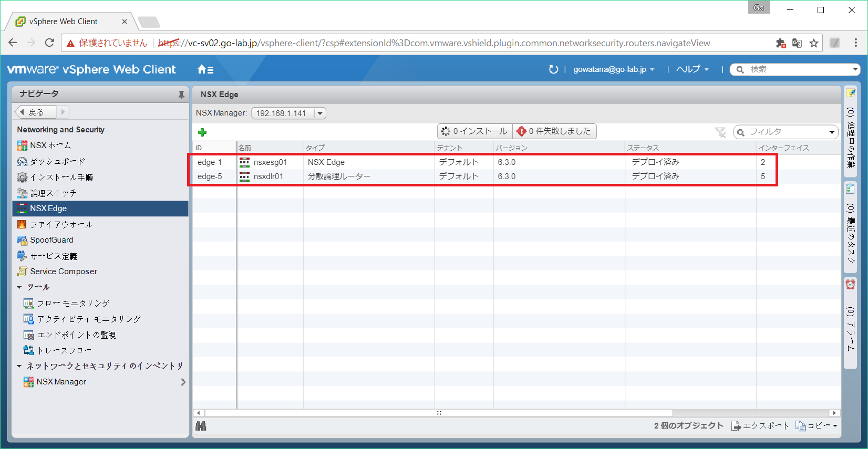Click the nsxesg01 edge icon
The height and width of the screenshot is (449, 868).
[x=244, y=162]
